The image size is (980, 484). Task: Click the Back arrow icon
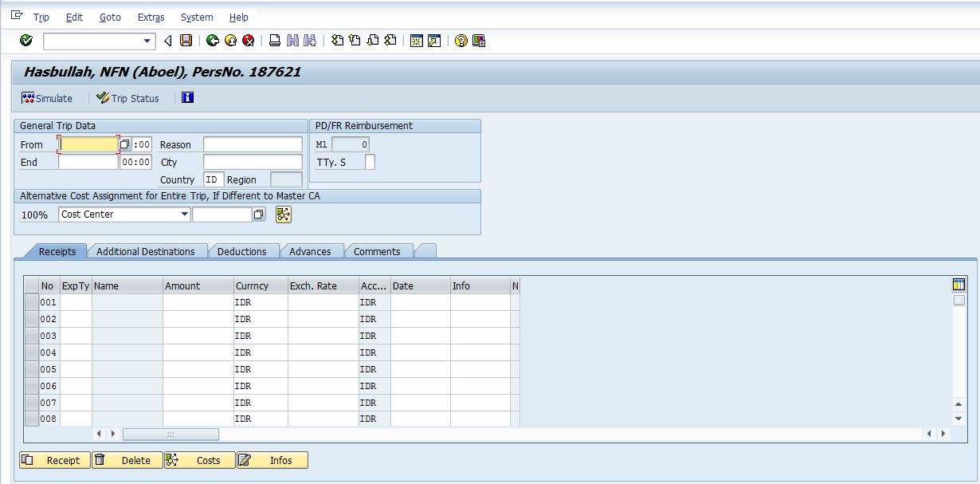coord(211,40)
